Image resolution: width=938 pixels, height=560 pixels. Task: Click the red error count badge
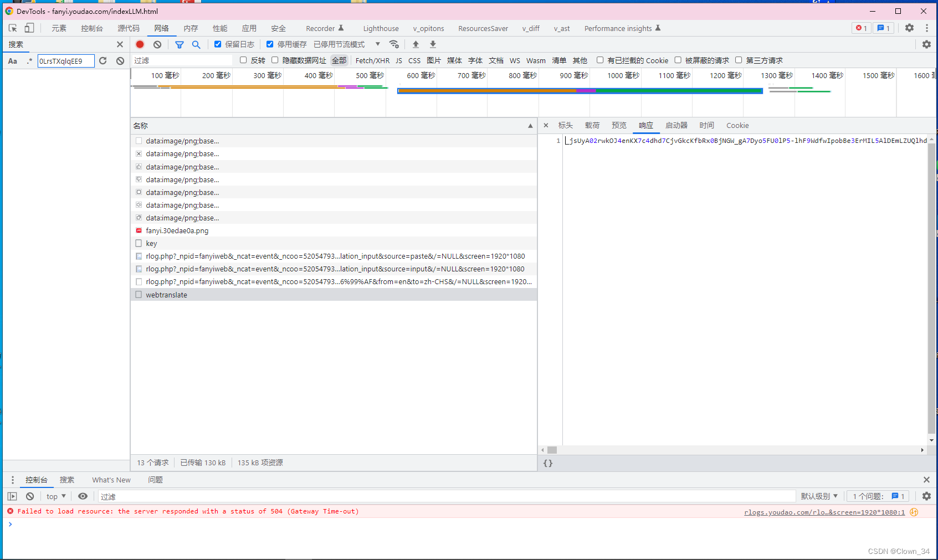tap(862, 28)
